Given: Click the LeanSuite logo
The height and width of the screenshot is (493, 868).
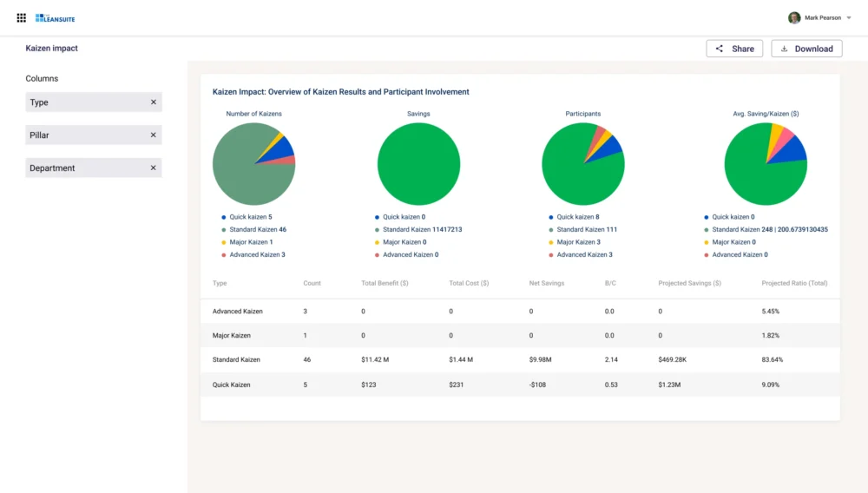Looking at the screenshot, I should click(57, 17).
